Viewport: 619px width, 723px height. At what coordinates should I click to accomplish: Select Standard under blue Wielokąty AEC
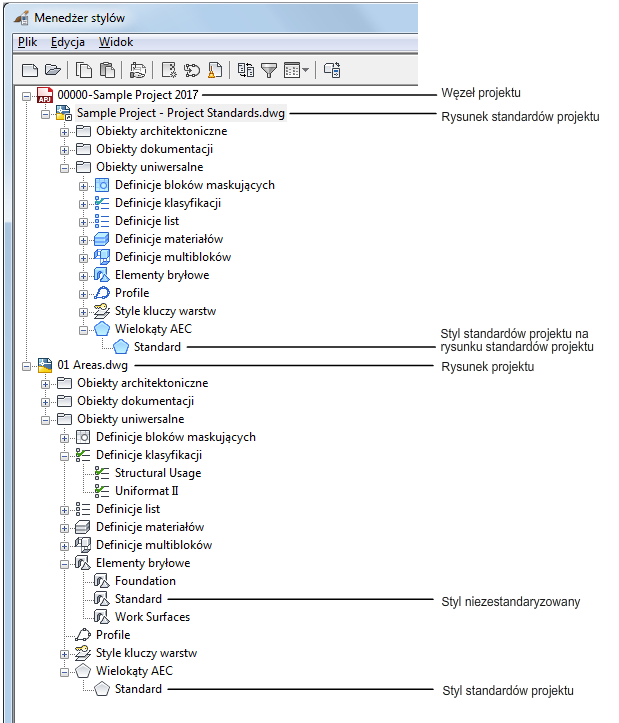[x=157, y=347]
